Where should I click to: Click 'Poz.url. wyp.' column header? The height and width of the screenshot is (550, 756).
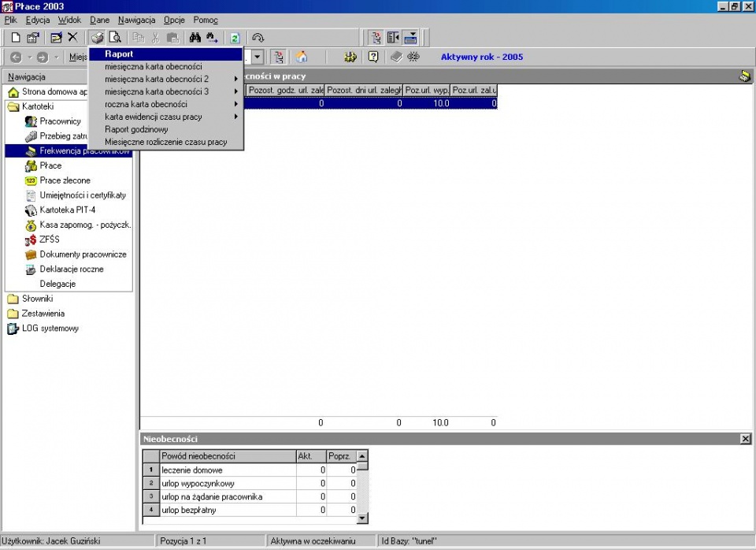pos(427,90)
